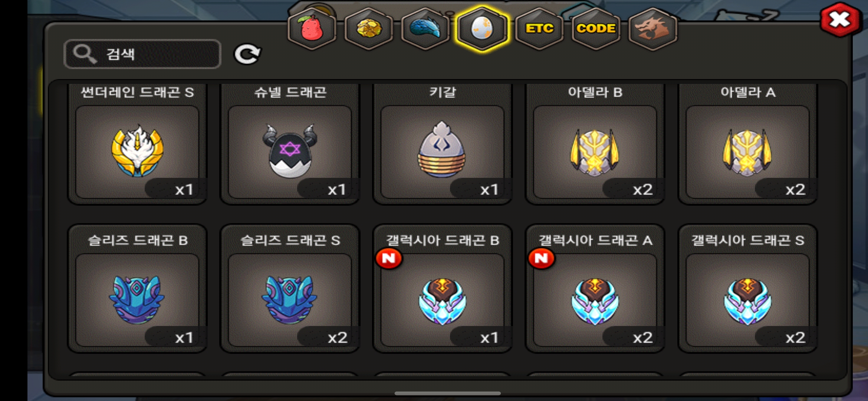The height and width of the screenshot is (401, 868).
Task: Click the refresh arrow icon
Action: 247,54
